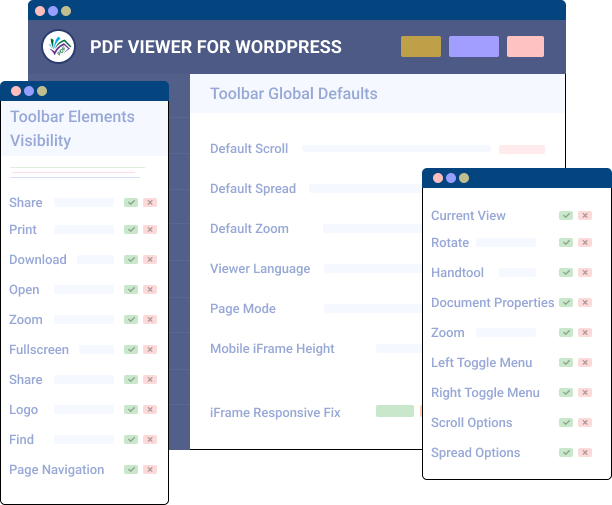This screenshot has height=505, width=612.
Task: Click the Default Spread field
Action: pos(366,188)
